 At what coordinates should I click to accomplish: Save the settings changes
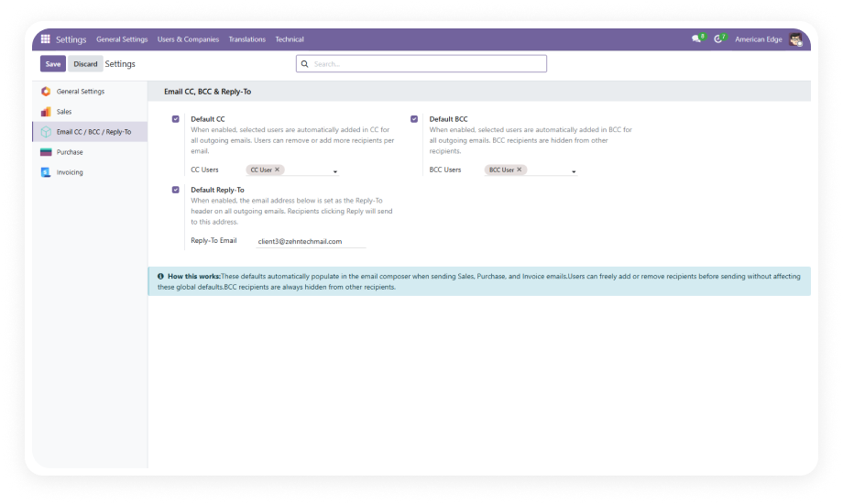coord(53,64)
